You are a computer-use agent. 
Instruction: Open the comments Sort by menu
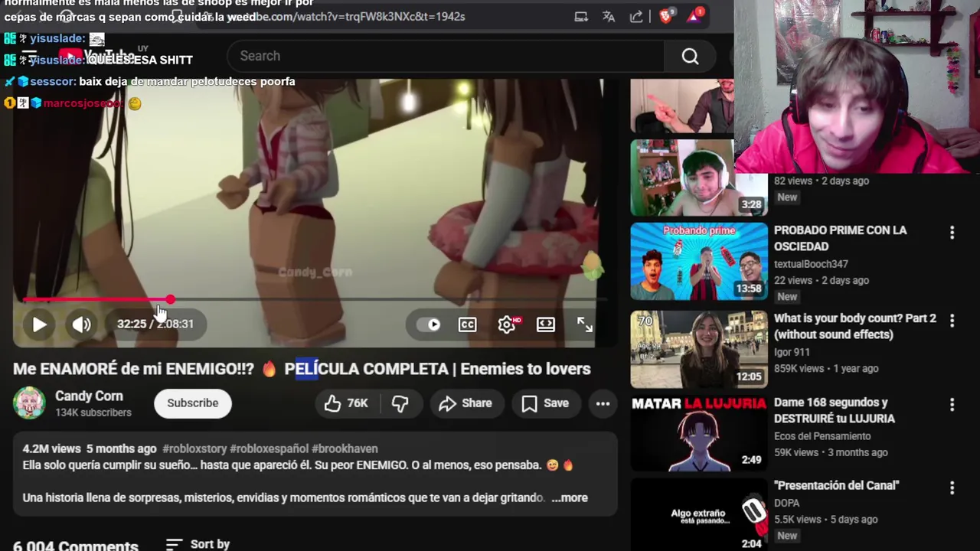[198, 544]
